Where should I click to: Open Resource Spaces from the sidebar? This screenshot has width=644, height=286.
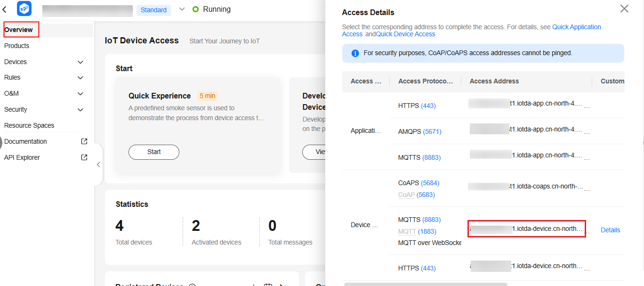[29, 125]
